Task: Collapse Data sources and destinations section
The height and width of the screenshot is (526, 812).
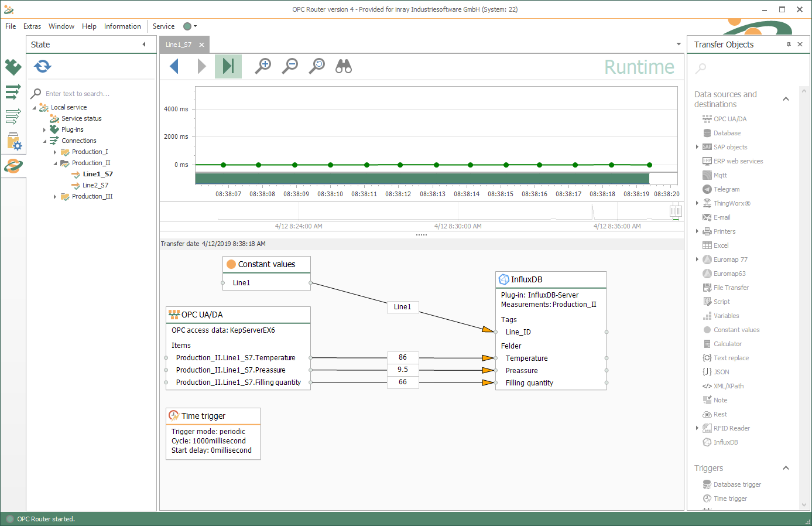Action: coord(786,99)
